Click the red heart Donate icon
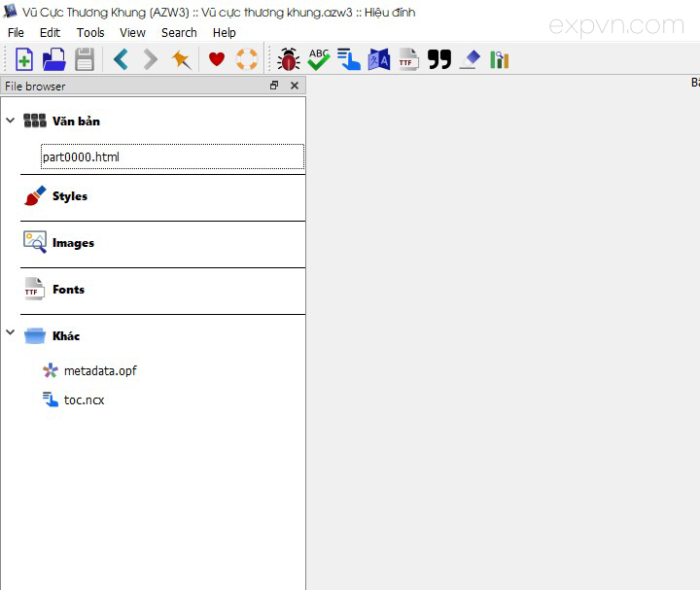This screenshot has height=590, width=700. pyautogui.click(x=217, y=60)
